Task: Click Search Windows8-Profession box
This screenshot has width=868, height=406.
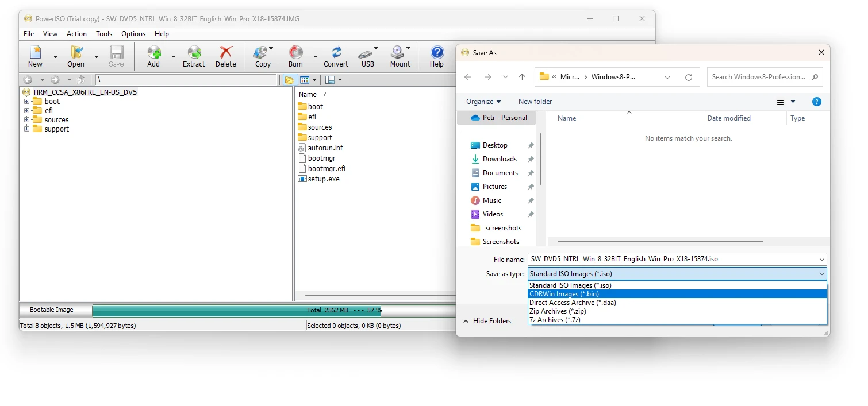Action: pos(765,77)
